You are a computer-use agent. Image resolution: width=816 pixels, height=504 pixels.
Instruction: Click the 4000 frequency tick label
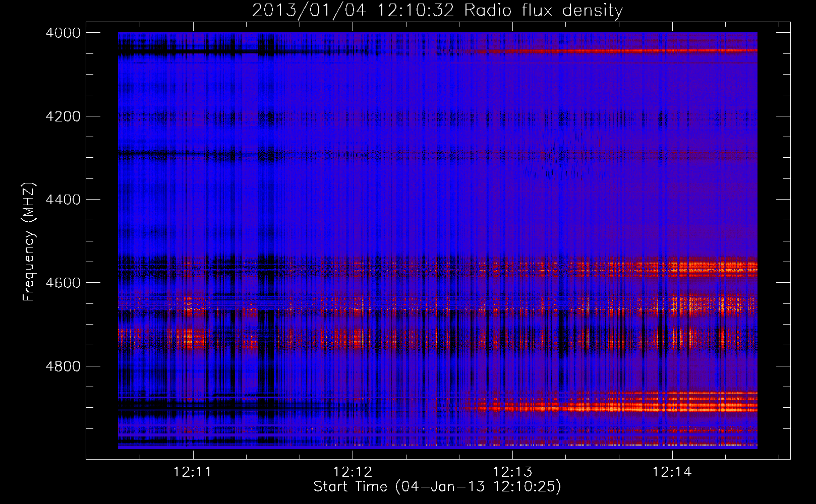click(x=63, y=33)
